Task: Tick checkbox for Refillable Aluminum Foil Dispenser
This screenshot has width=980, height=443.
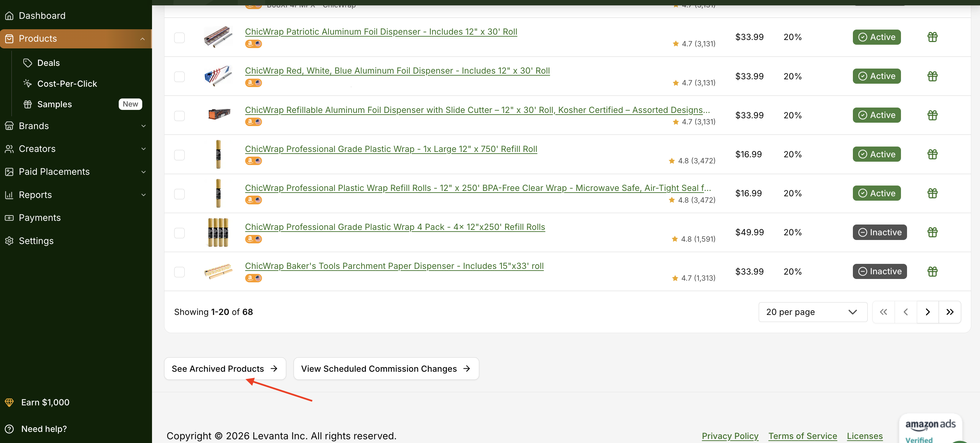Action: coord(179,116)
